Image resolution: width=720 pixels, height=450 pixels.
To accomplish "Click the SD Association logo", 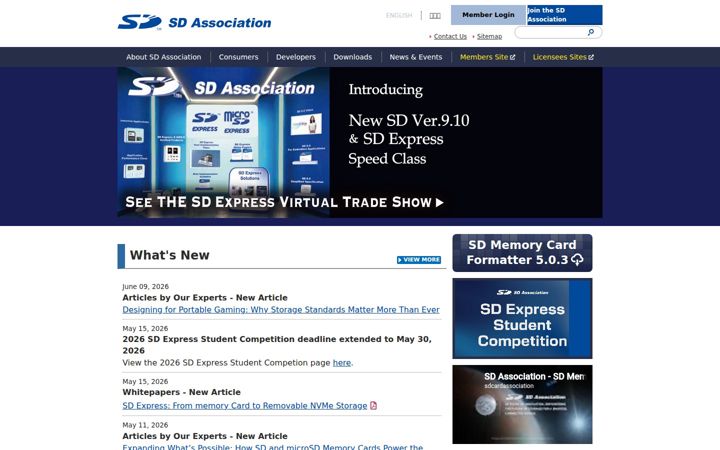I will click(x=194, y=22).
